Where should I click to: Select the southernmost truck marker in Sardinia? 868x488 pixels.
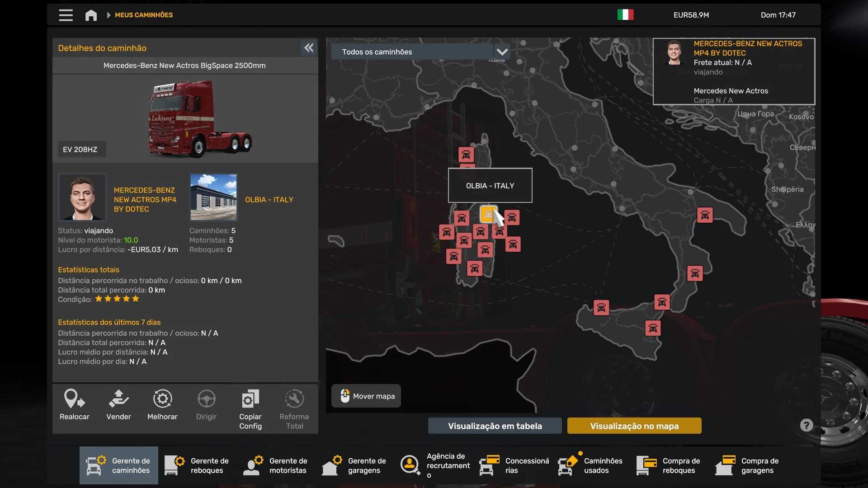pos(475,269)
